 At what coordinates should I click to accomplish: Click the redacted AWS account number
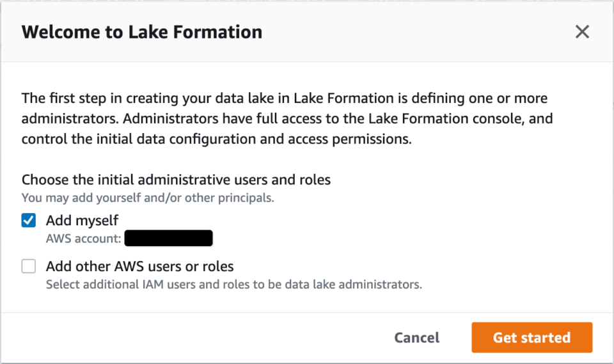(x=169, y=239)
